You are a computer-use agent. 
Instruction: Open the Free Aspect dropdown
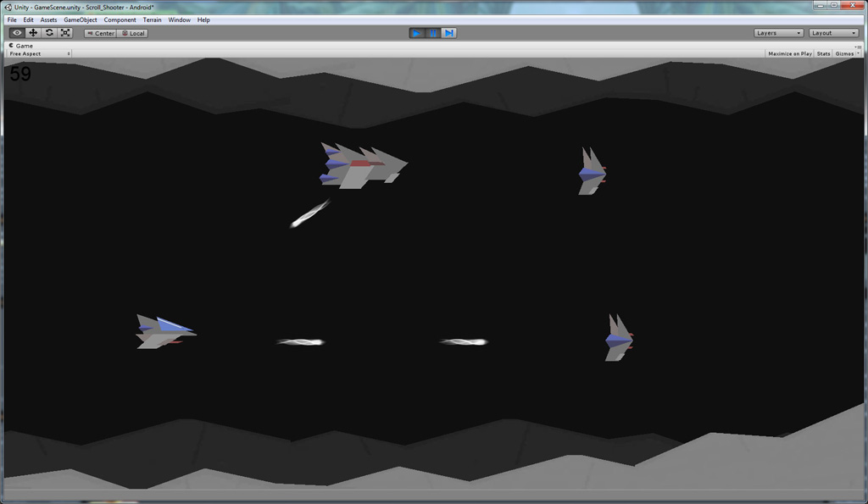coord(39,53)
